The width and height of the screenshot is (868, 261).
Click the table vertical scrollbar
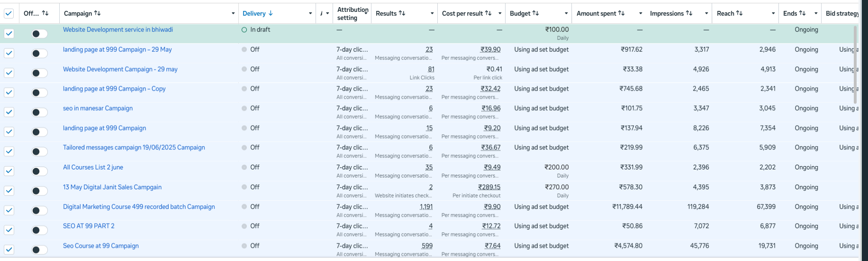tap(855, 65)
